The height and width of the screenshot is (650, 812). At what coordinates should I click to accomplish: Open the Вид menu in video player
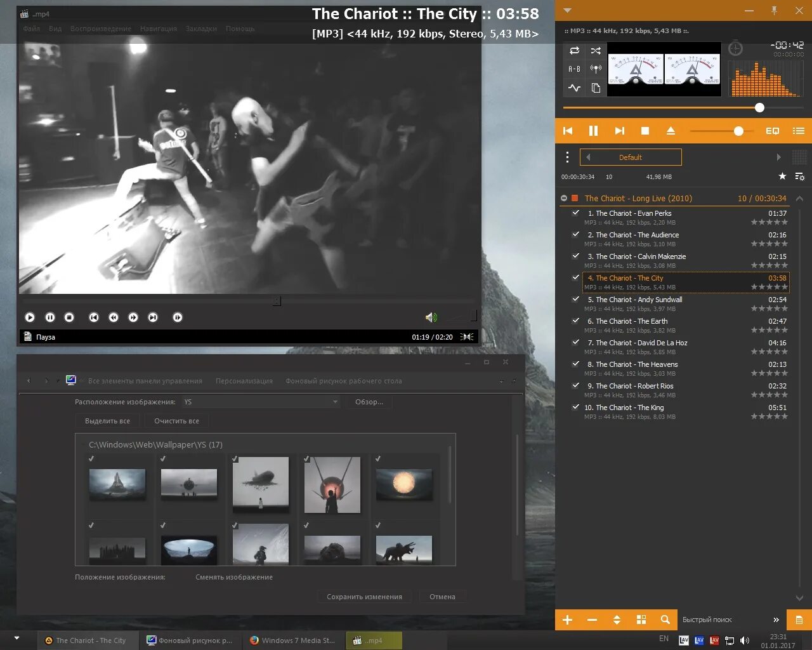click(55, 29)
